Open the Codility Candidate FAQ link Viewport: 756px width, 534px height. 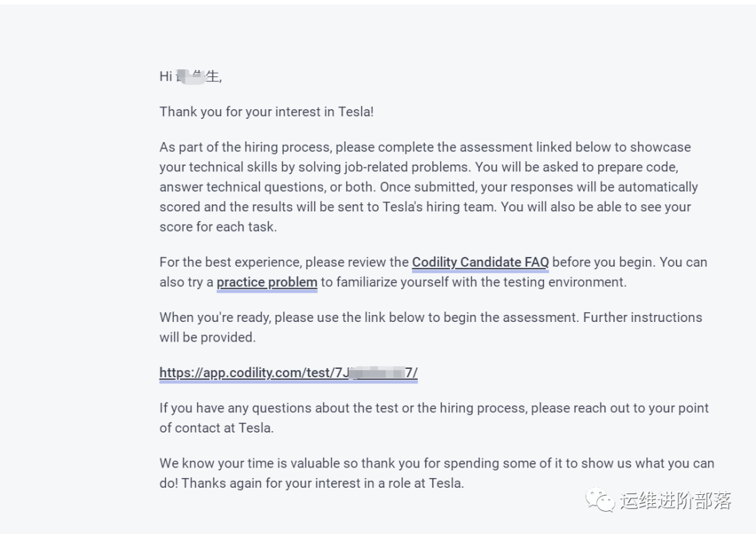(x=480, y=262)
